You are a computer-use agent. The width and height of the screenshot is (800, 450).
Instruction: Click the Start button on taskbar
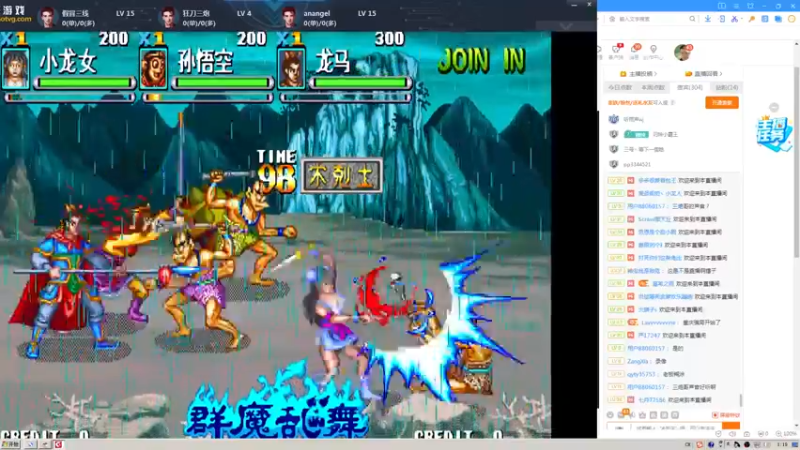click(10, 445)
